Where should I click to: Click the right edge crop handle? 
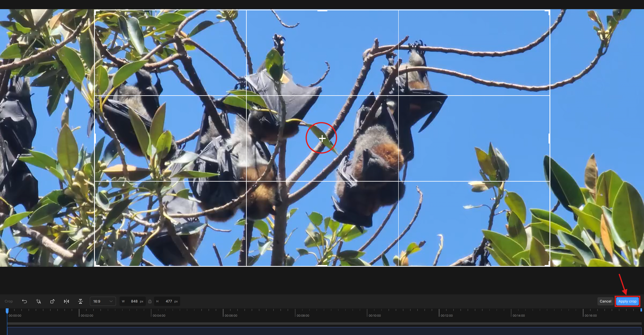(549, 138)
